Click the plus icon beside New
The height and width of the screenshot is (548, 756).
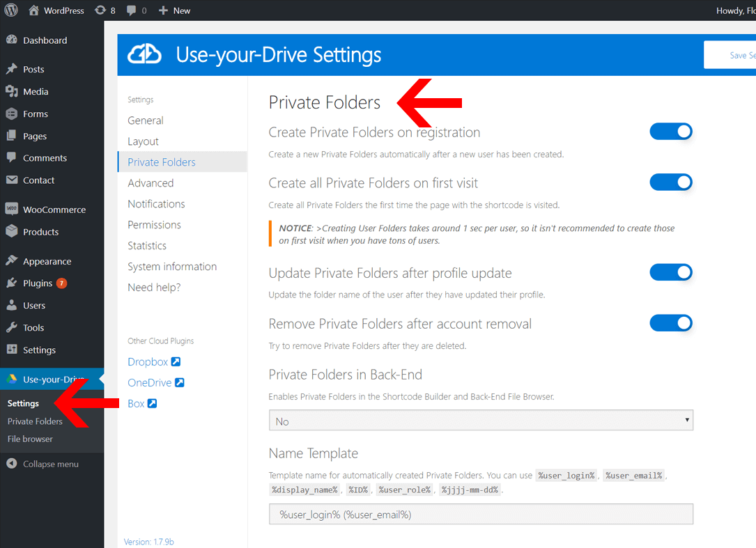tap(163, 10)
